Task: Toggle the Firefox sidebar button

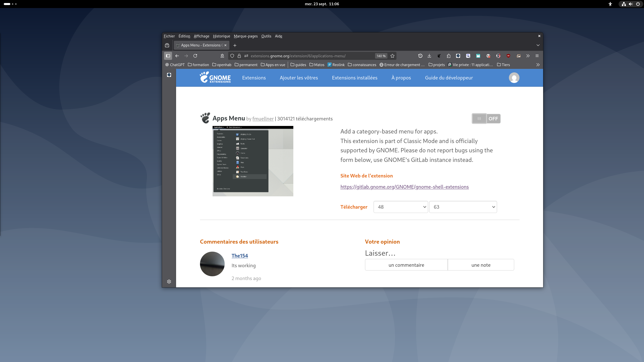Action: (x=168, y=56)
